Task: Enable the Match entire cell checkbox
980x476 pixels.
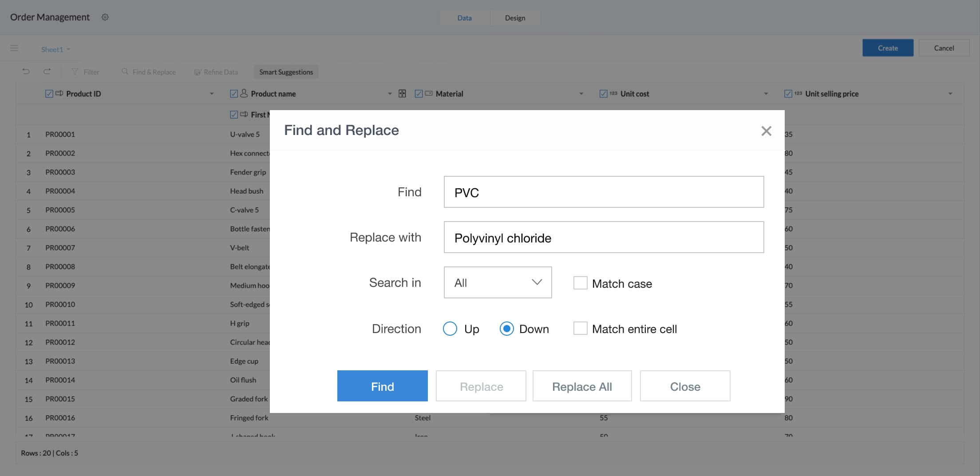Action: tap(580, 329)
